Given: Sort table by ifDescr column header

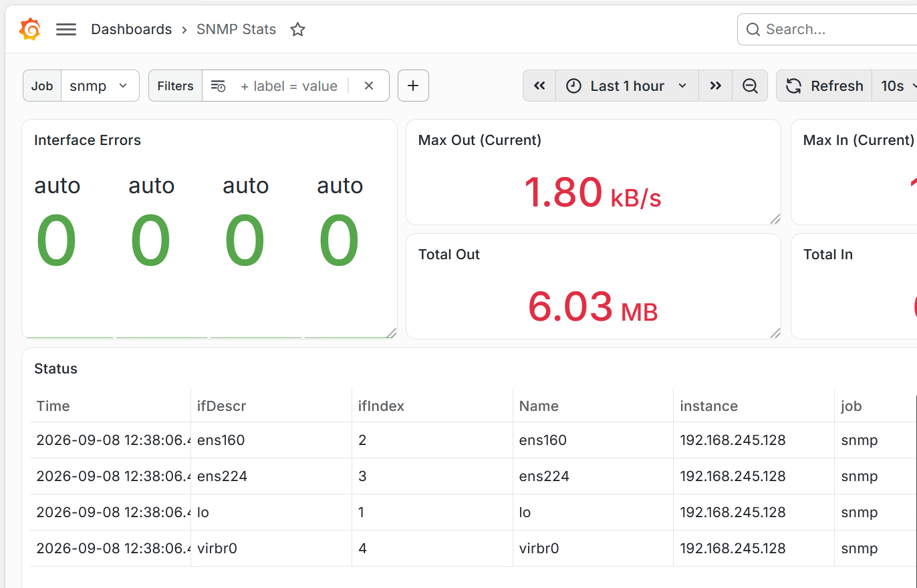Looking at the screenshot, I should 222,406.
